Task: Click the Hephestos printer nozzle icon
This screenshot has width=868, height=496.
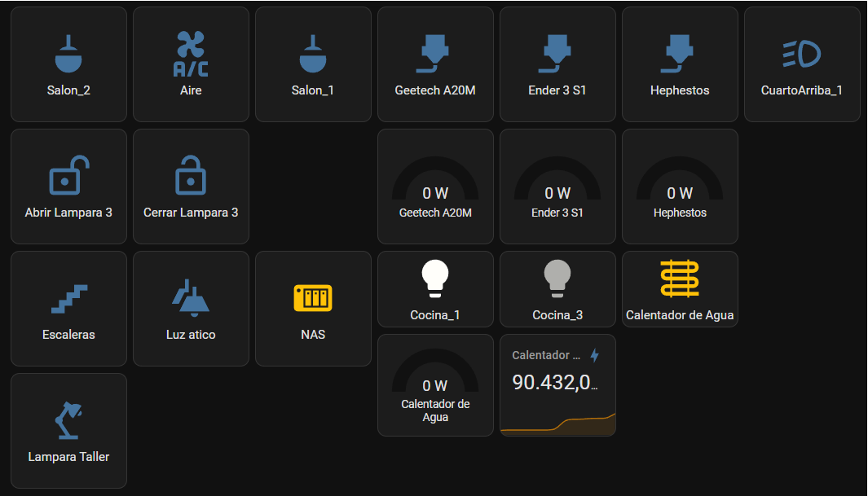Action: 677,54
